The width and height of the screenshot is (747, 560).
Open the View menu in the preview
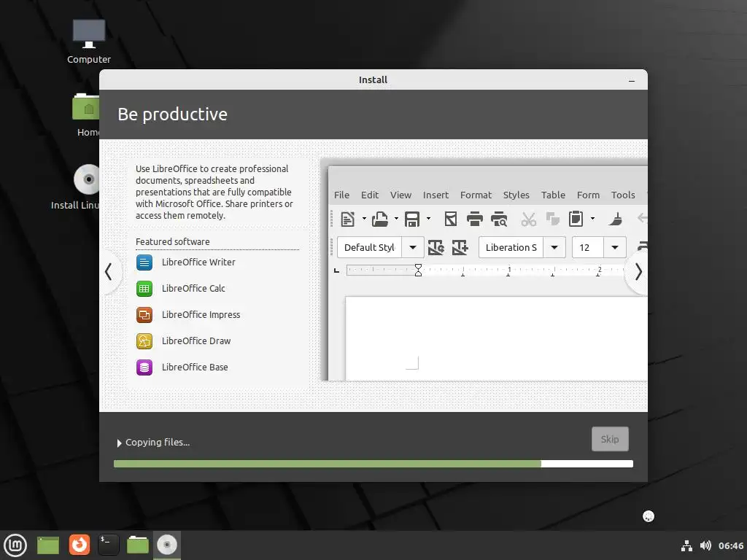(x=400, y=195)
